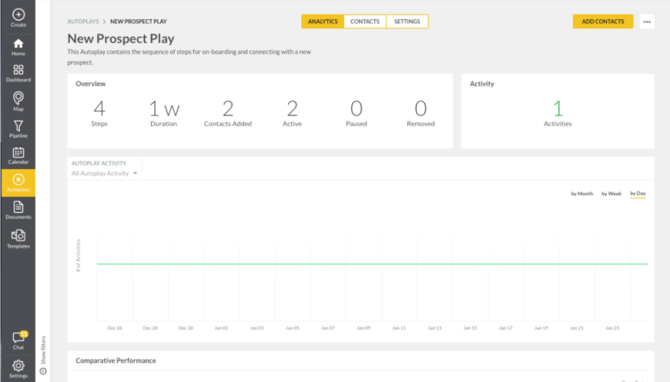
Task: Click the Add Contacts button
Action: tap(603, 21)
